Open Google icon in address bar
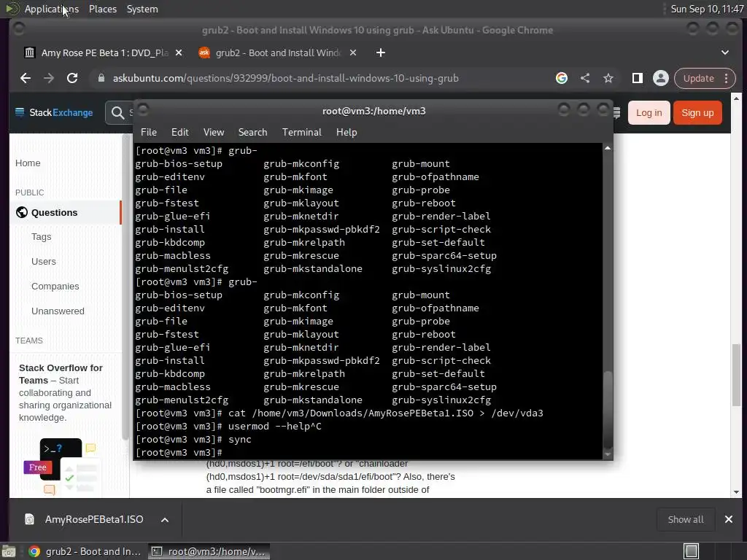This screenshot has height=560, width=747. click(x=562, y=78)
